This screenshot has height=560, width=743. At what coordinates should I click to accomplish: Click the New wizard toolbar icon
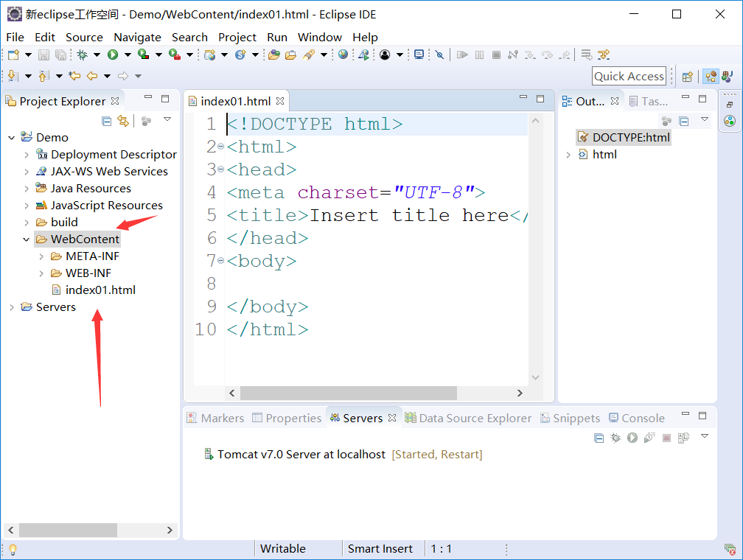pyautogui.click(x=13, y=55)
